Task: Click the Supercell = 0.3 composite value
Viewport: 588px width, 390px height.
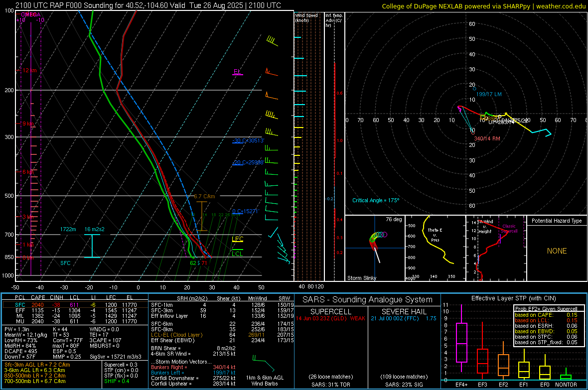Action: pos(121,365)
